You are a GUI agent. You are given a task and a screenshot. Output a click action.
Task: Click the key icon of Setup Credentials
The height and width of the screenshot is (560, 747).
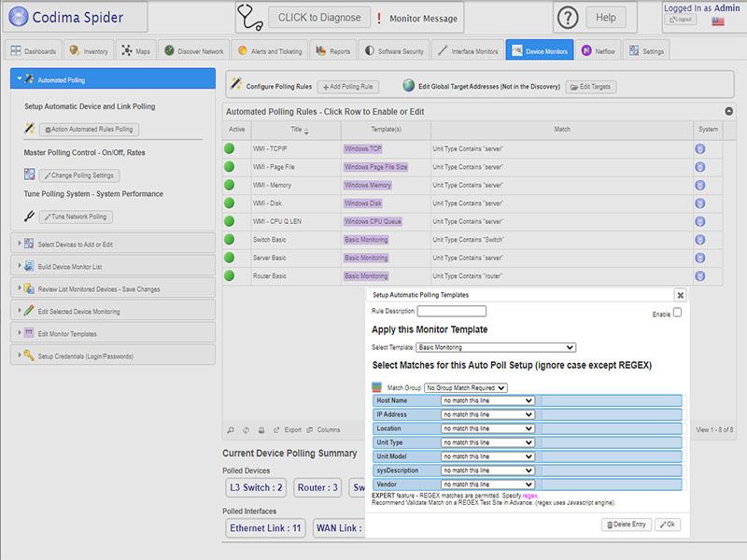tap(29, 356)
